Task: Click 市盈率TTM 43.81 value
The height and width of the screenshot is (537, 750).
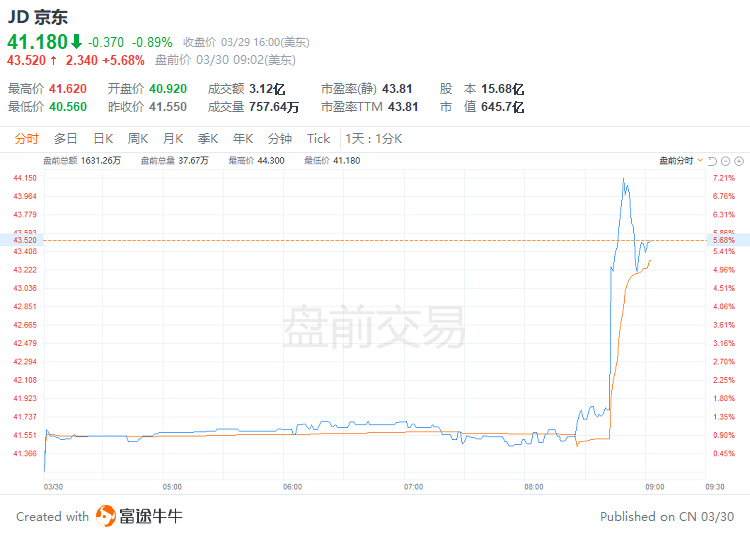Action: [x=403, y=107]
